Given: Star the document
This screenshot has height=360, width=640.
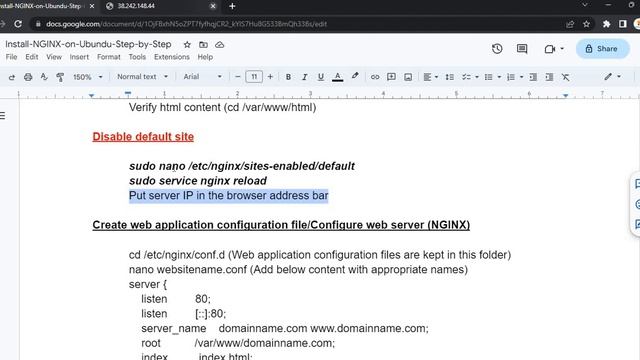Looking at the screenshot, I should [187, 44].
